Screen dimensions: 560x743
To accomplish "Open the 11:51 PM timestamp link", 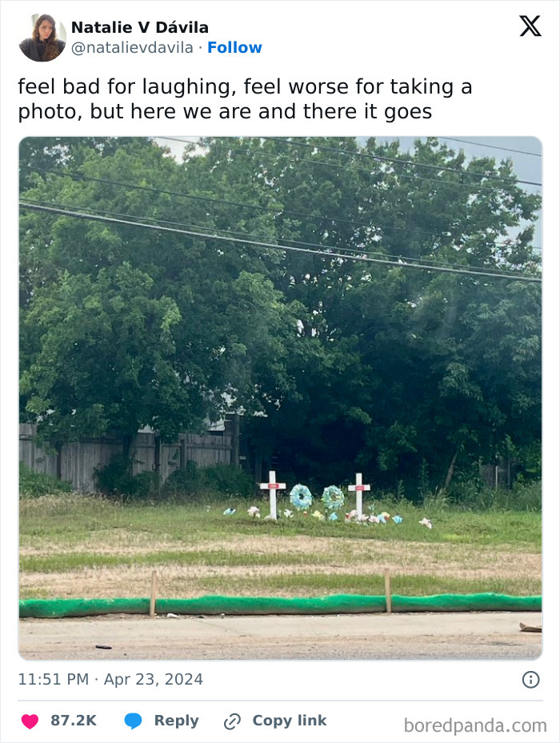I will coord(54,679).
